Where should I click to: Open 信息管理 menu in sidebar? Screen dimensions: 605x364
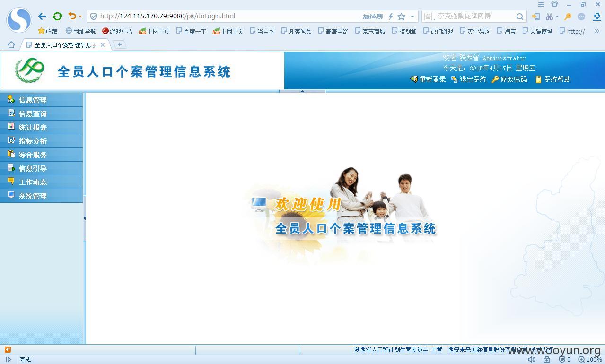pos(42,100)
